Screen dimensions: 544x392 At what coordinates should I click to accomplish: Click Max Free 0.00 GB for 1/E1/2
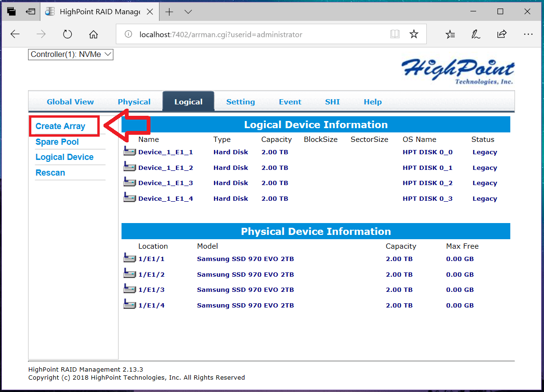(x=460, y=274)
